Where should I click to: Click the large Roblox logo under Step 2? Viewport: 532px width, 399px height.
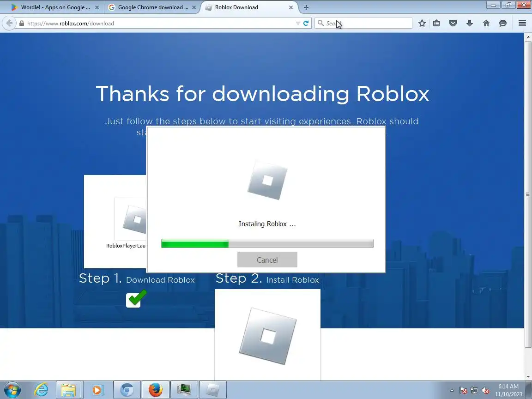tap(268, 336)
